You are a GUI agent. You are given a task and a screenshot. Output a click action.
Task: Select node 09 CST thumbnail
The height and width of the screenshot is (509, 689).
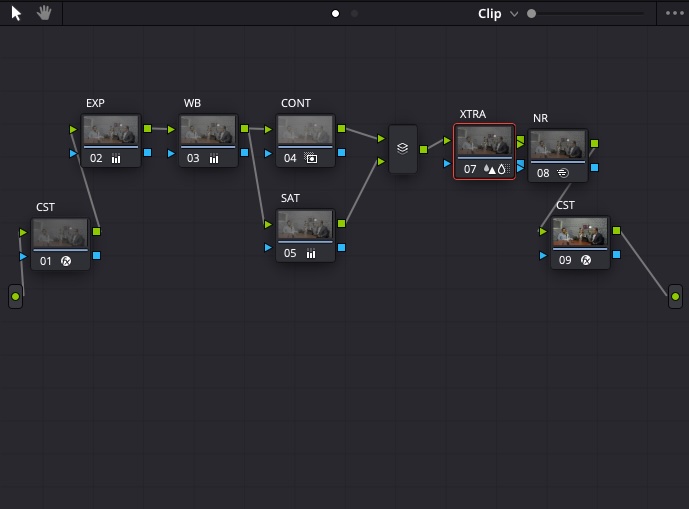(580, 232)
